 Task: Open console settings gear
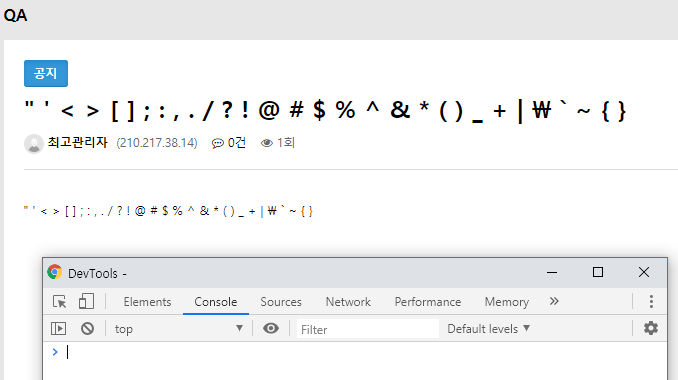click(651, 328)
